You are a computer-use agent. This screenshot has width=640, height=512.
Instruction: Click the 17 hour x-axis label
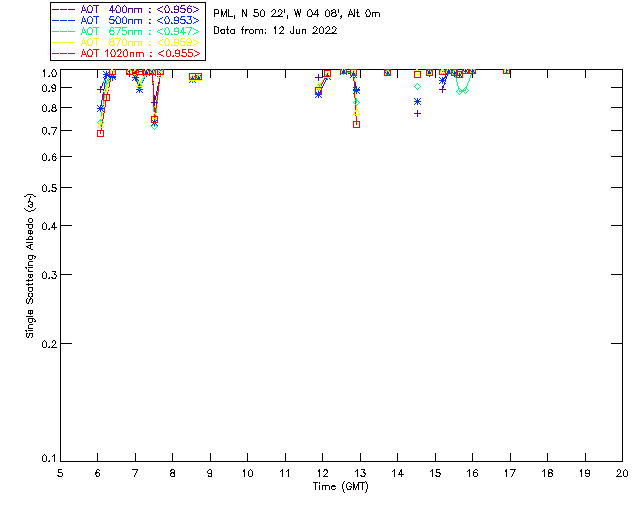click(510, 473)
